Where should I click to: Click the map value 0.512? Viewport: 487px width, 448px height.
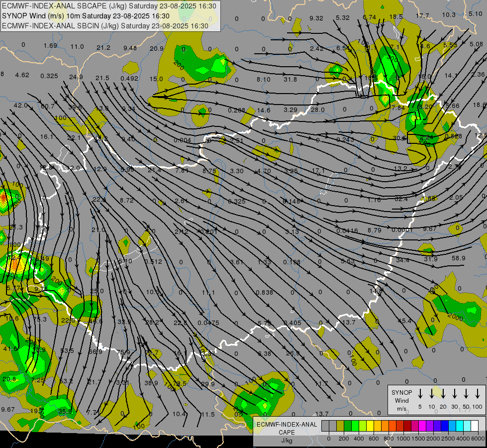coord(153,261)
